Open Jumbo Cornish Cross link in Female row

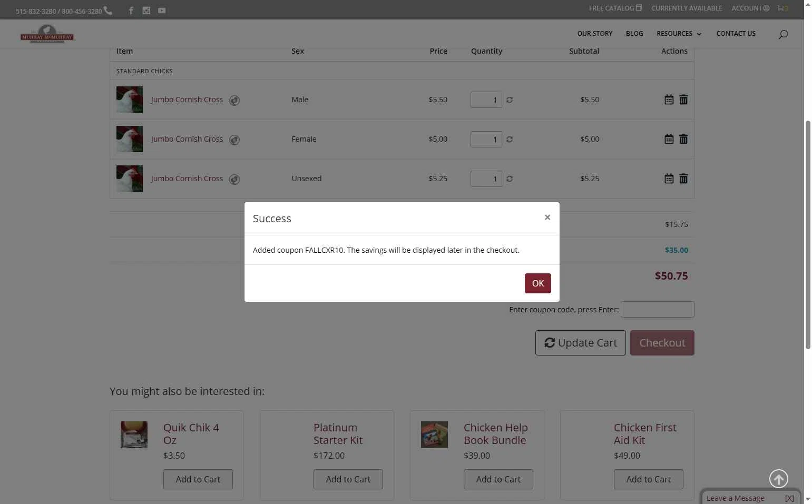point(187,139)
